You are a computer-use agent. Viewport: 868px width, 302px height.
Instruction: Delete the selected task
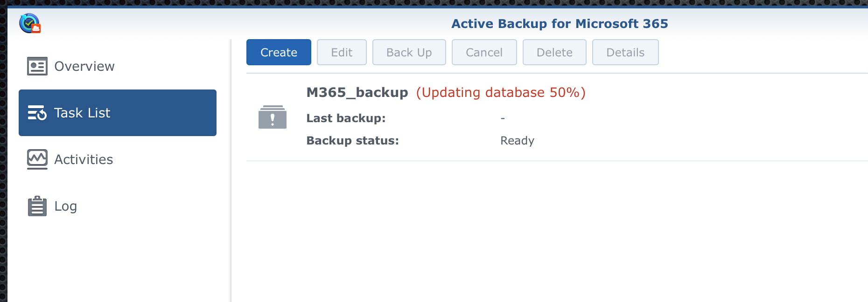tap(554, 52)
